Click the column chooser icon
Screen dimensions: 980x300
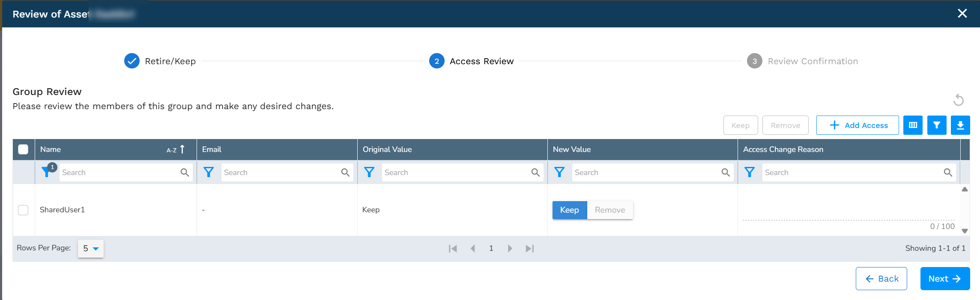click(913, 125)
